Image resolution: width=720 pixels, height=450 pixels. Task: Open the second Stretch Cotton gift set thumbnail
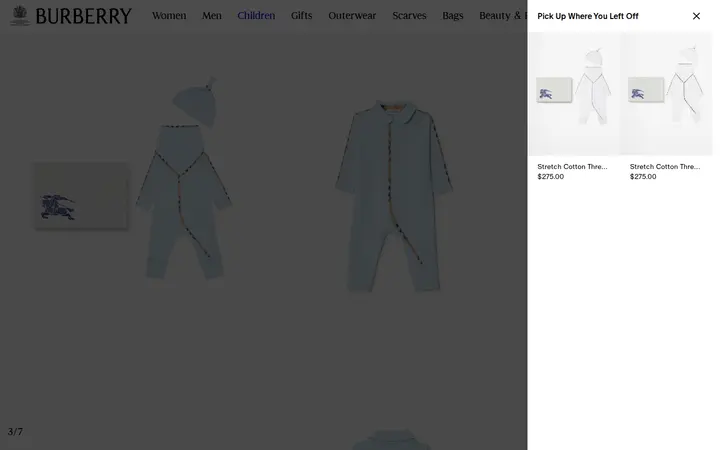(x=666, y=94)
